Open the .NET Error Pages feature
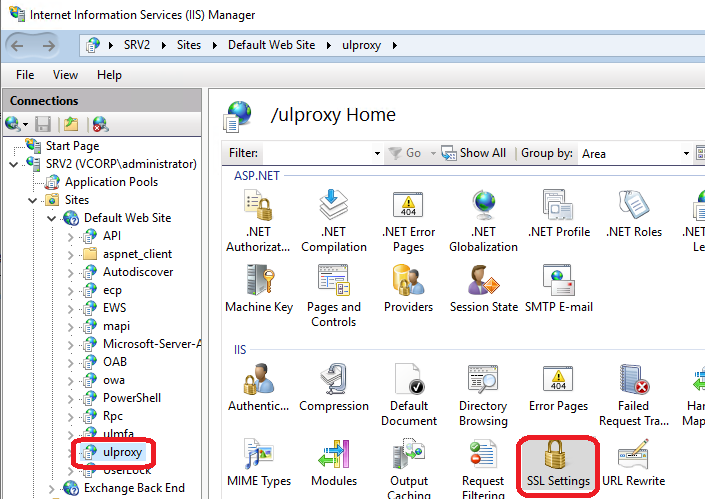Screen dimensions: 705x499 click(408, 221)
